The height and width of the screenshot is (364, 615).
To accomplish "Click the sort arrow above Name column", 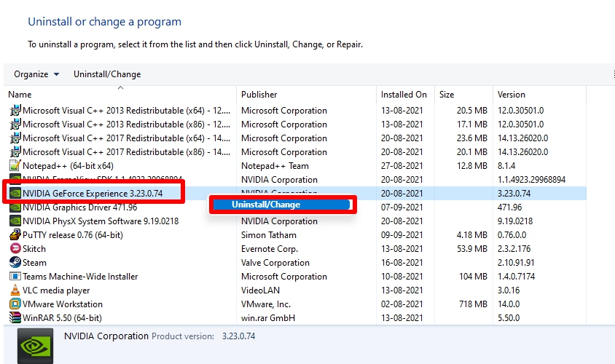I will pyautogui.click(x=120, y=88).
